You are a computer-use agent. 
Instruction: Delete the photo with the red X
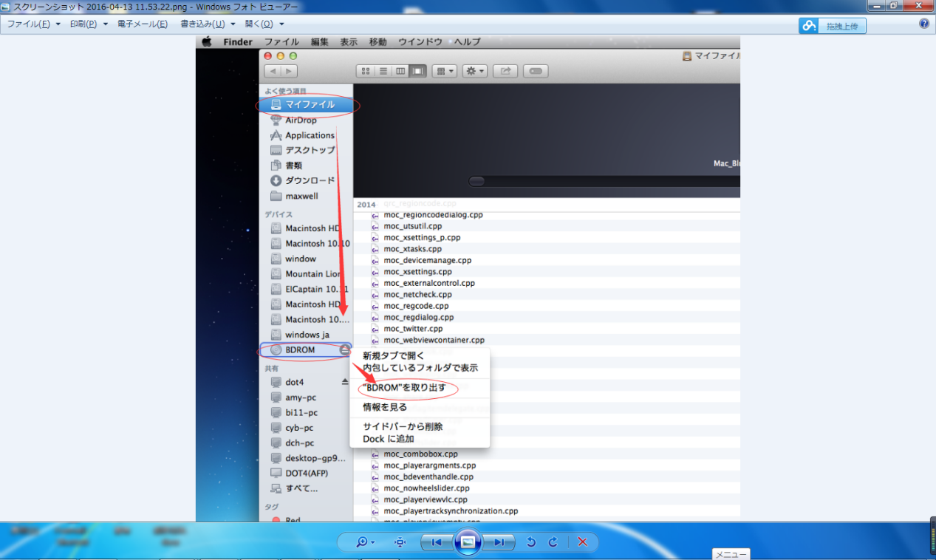[x=582, y=542]
